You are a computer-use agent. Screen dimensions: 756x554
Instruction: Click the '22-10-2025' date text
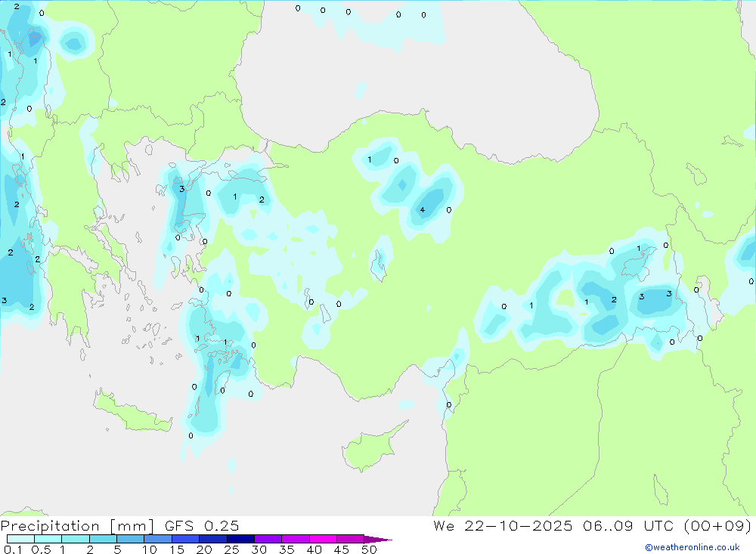(x=519, y=526)
